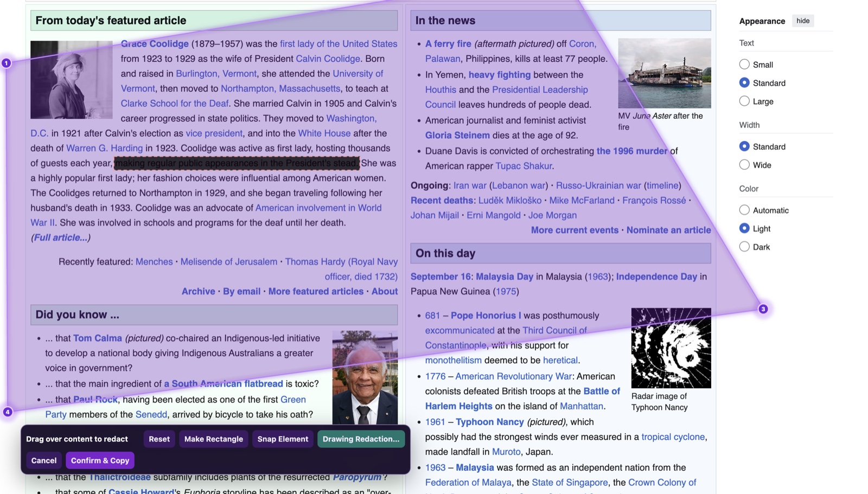This screenshot has height=494, width=868.
Task: Click the About link under featured article
Action: tap(385, 291)
